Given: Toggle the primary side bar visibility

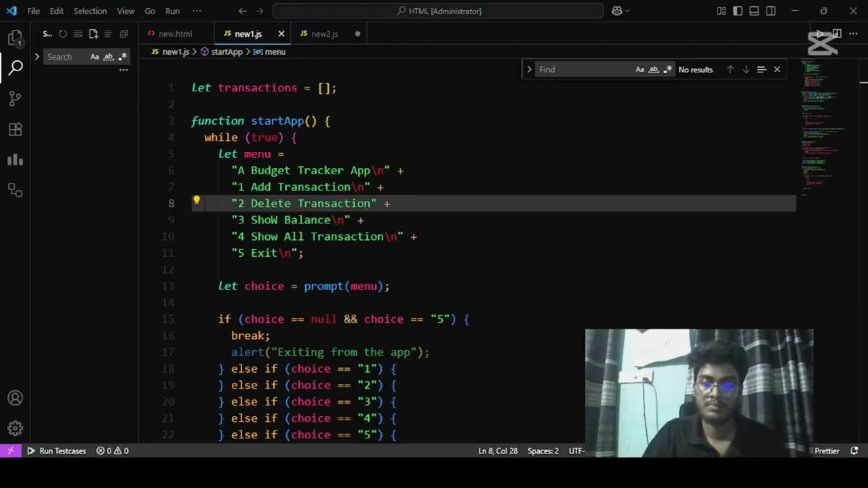Looking at the screenshot, I should (x=738, y=11).
